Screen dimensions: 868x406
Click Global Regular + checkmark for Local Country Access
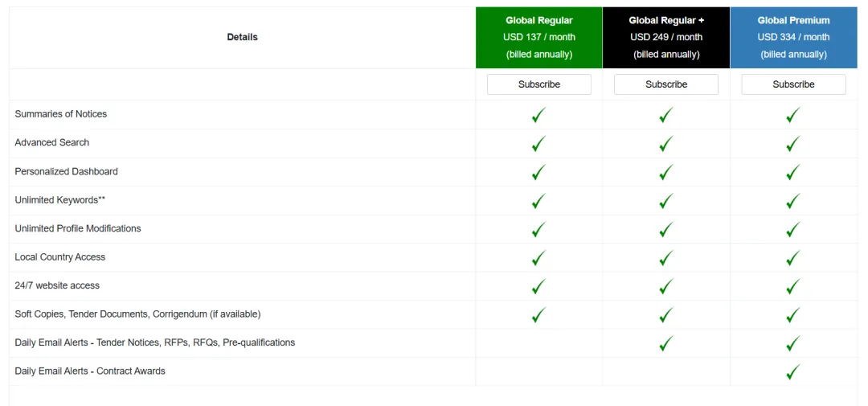[x=665, y=258]
